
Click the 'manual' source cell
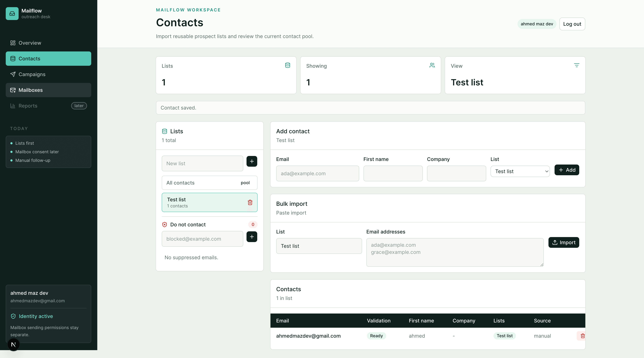[542, 336]
